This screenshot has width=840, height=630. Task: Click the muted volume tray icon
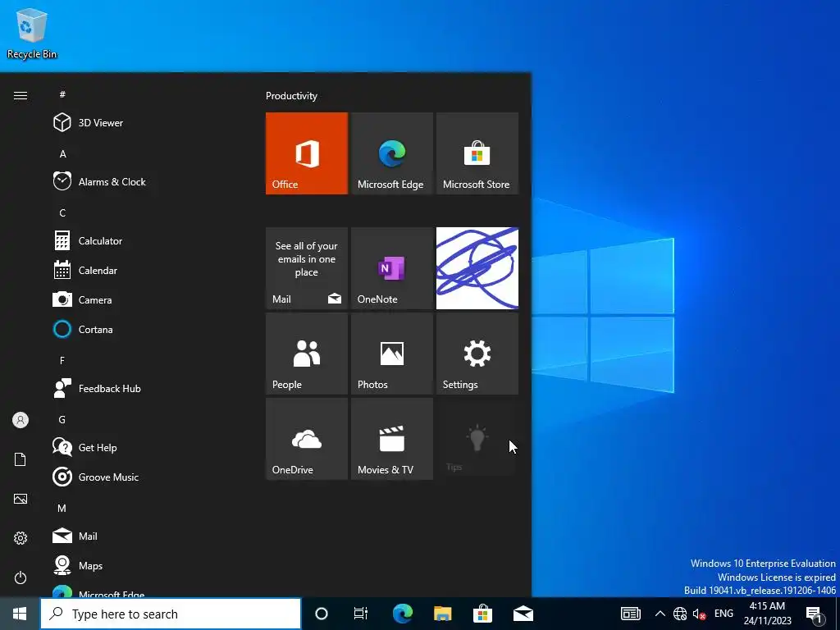pyautogui.click(x=699, y=614)
